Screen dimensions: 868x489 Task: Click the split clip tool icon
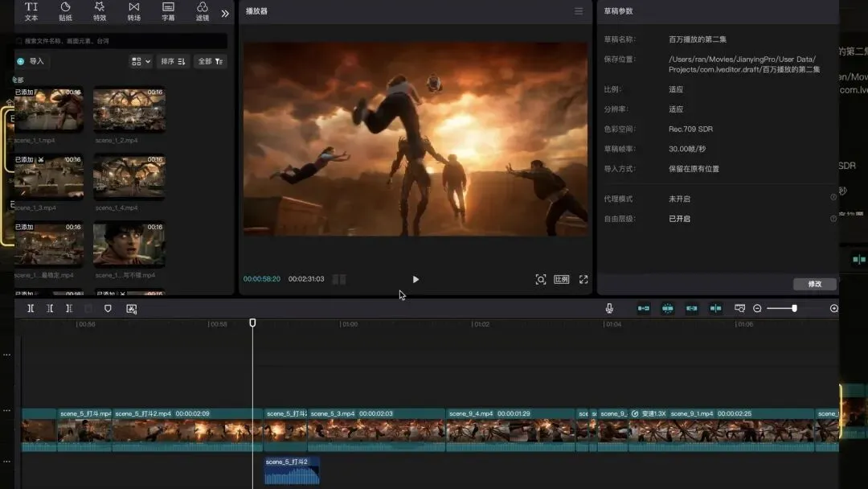point(31,308)
